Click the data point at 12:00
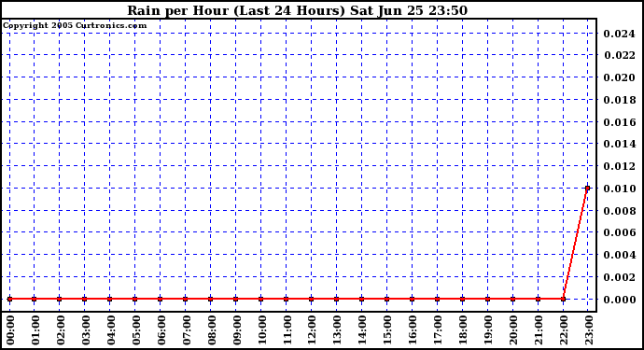 tap(312, 299)
